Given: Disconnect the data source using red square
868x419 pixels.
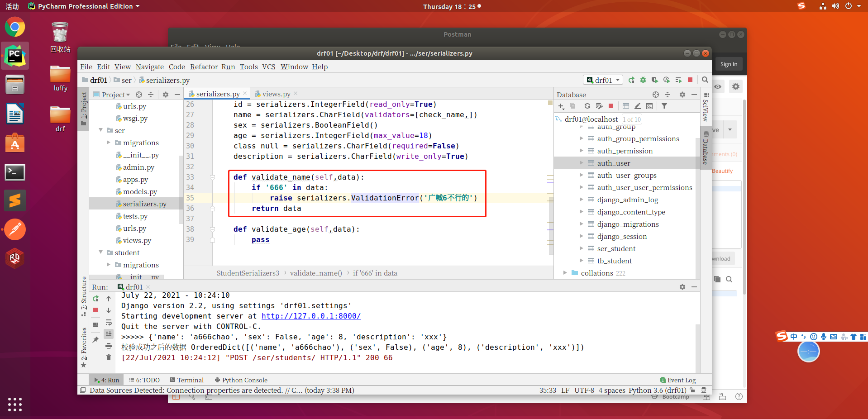Looking at the screenshot, I should pyautogui.click(x=611, y=106).
